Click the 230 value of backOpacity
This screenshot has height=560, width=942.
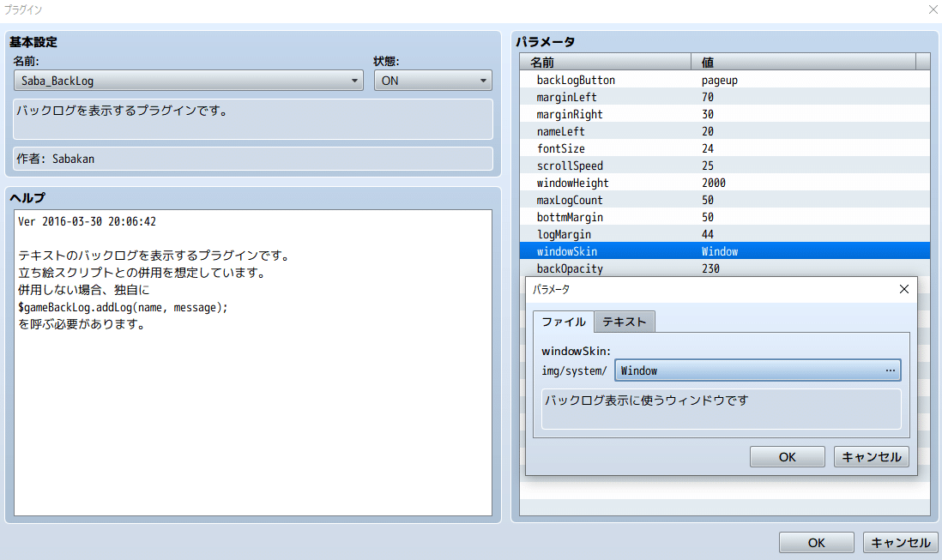pyautogui.click(x=710, y=268)
